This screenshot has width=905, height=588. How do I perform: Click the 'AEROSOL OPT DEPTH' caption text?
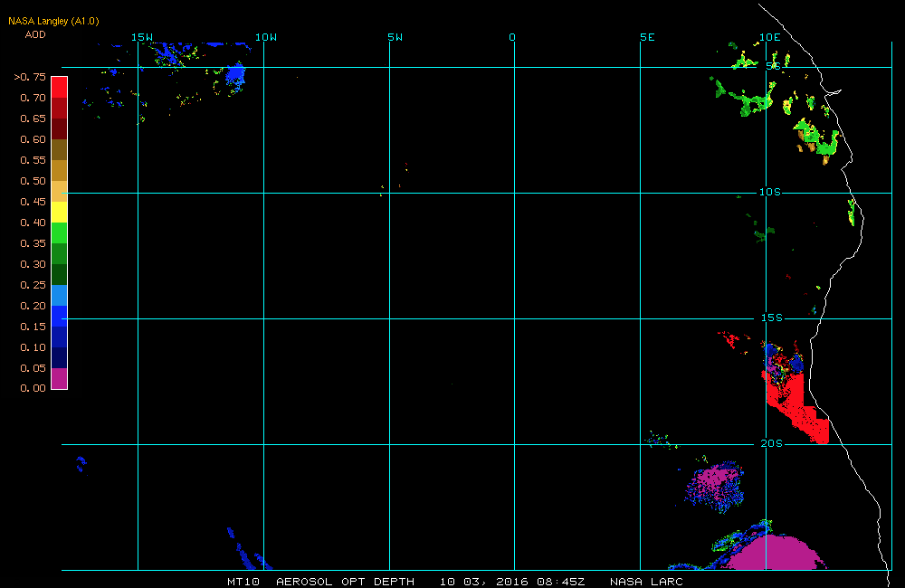[345, 581]
